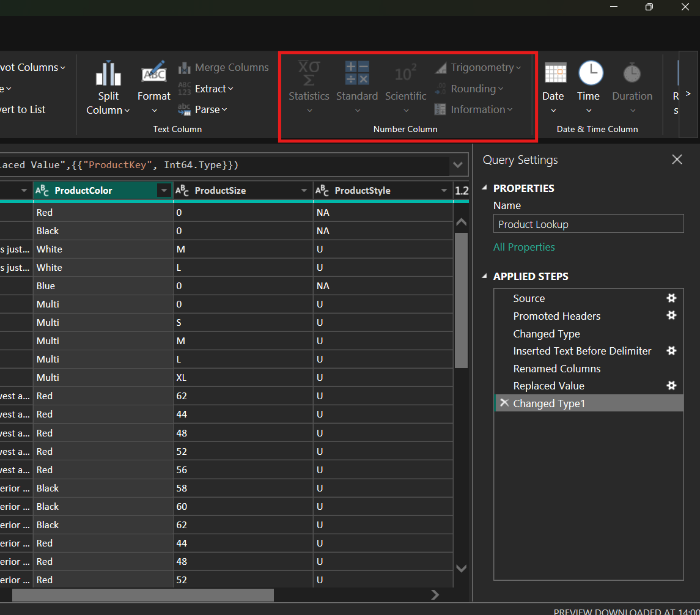Select the Renamed Columns step

click(x=556, y=369)
